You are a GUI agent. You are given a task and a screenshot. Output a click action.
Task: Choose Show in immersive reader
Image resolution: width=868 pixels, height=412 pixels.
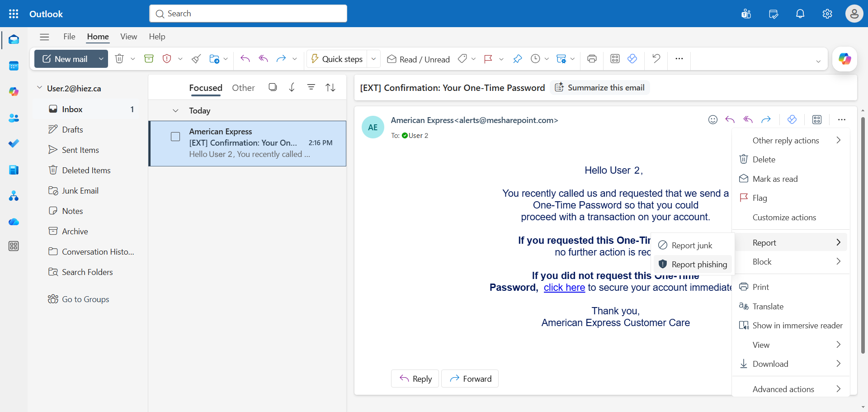click(791, 326)
